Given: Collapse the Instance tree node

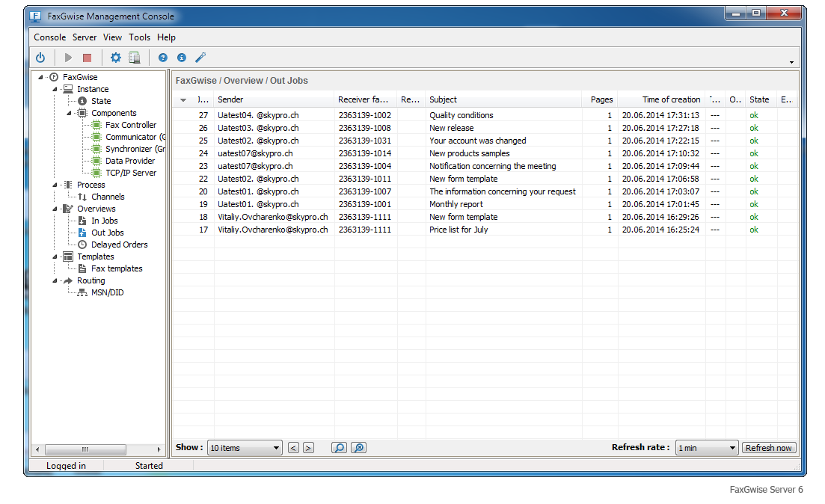Looking at the screenshot, I should pos(55,90).
